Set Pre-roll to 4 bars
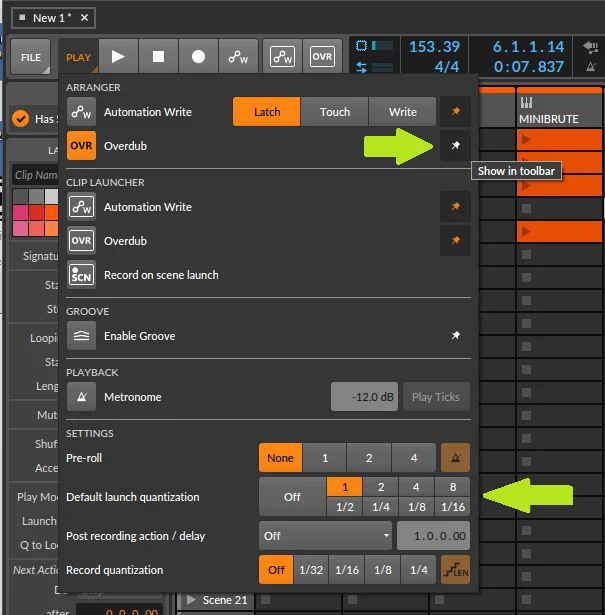This screenshot has width=605, height=615. [414, 458]
